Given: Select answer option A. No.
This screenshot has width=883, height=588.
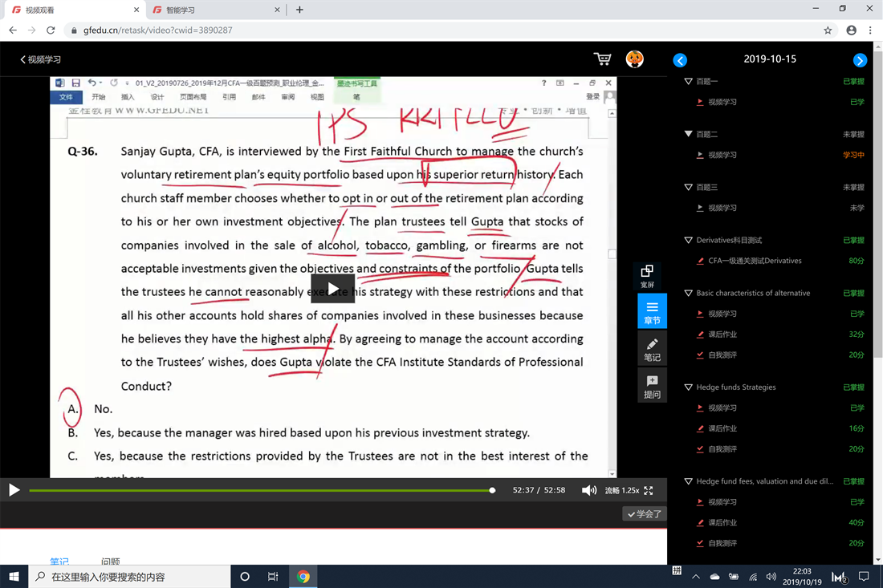Looking at the screenshot, I should (x=90, y=408).
